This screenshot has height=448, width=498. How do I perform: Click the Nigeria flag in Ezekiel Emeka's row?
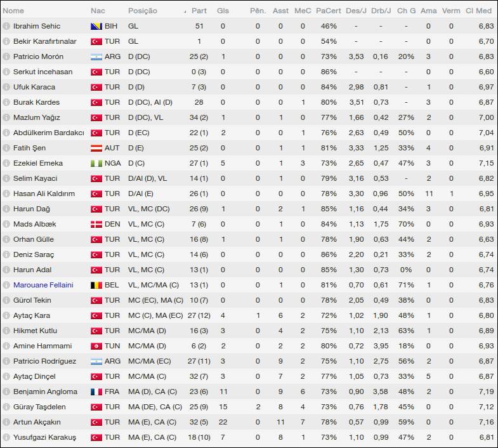pos(96,163)
